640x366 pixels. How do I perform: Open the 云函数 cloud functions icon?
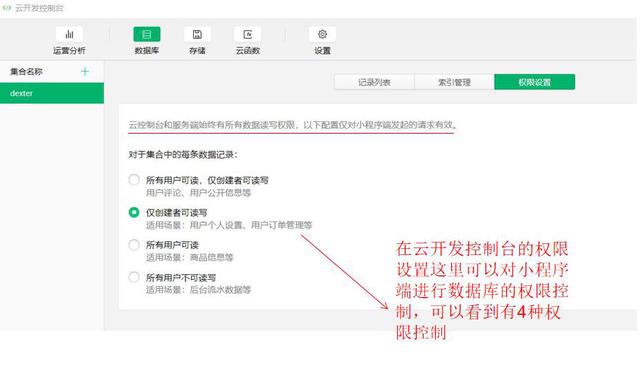tap(247, 34)
